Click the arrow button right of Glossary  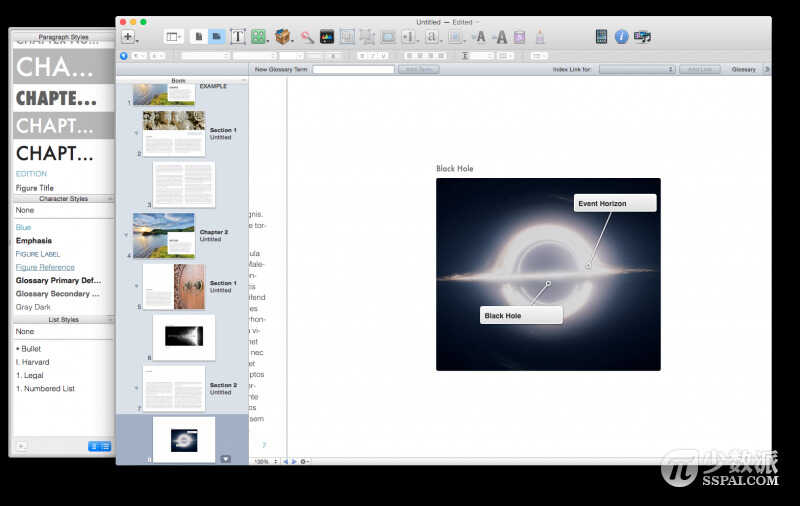(x=766, y=69)
